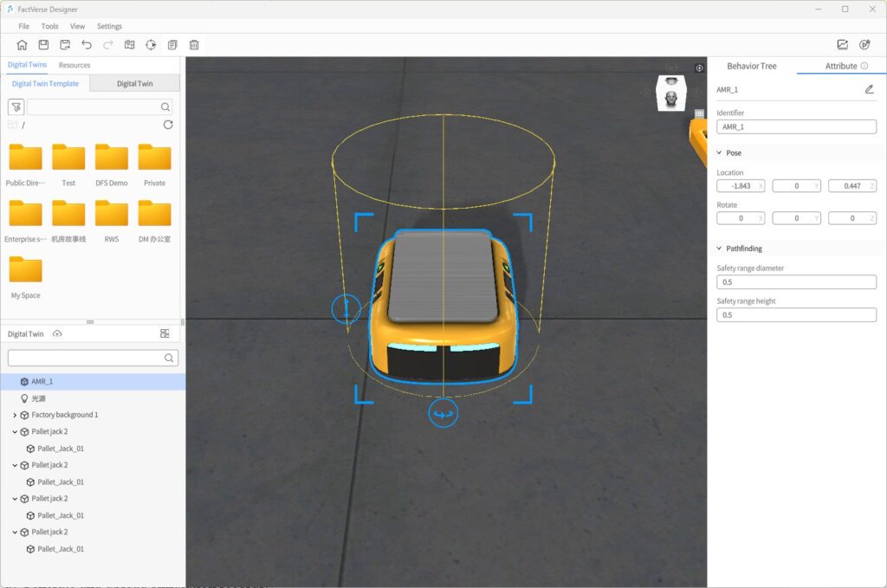Expand the Factory background 1 tree node
887x588 pixels.
16,415
